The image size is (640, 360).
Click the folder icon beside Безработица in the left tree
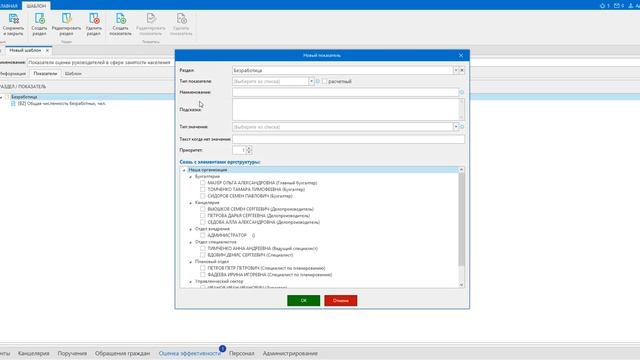tap(7, 97)
